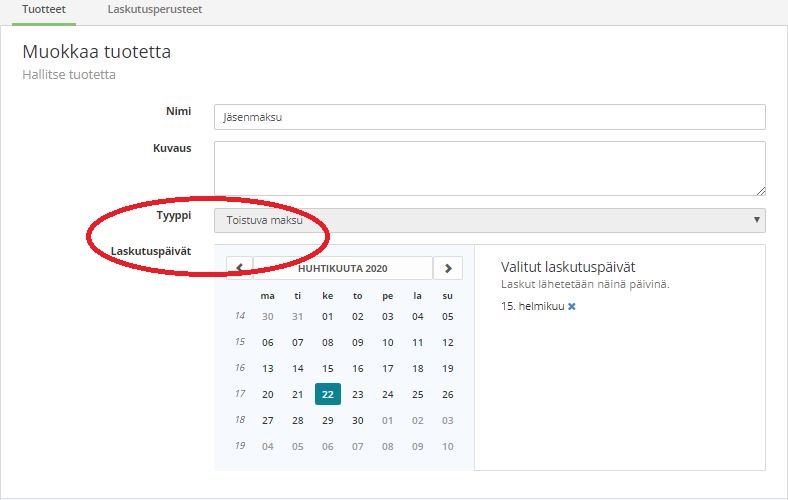Go to next month in calendar
The width and height of the screenshot is (788, 500).
pos(448,268)
